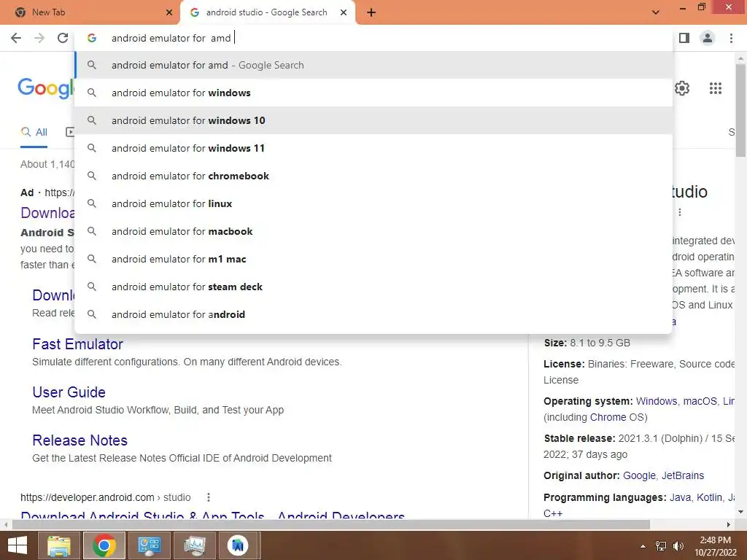The height and width of the screenshot is (560, 747).
Task: Open the JetBrains author link
Action: pos(683,475)
